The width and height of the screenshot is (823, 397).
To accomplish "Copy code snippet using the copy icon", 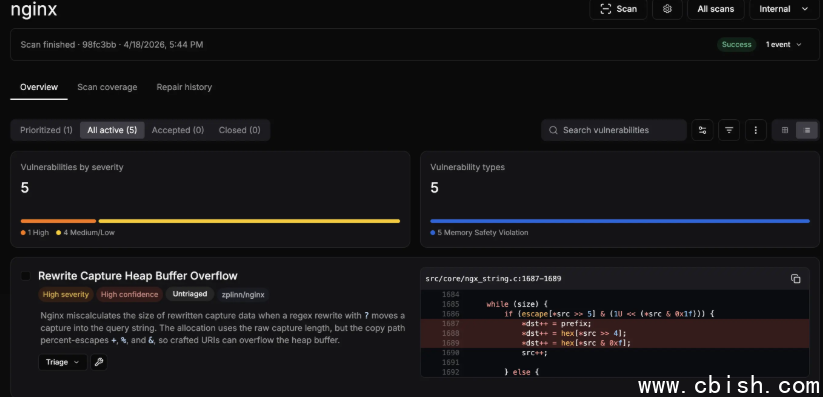I will pyautogui.click(x=795, y=279).
